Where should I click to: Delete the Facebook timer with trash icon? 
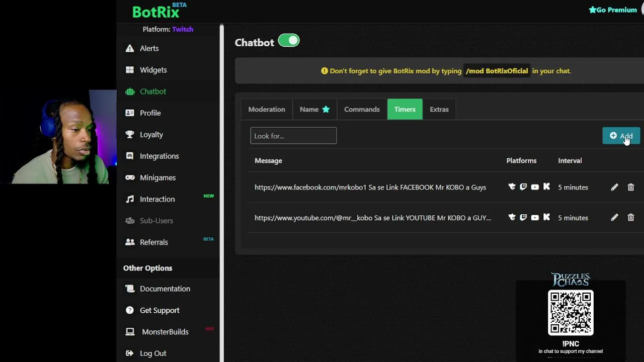pyautogui.click(x=630, y=187)
